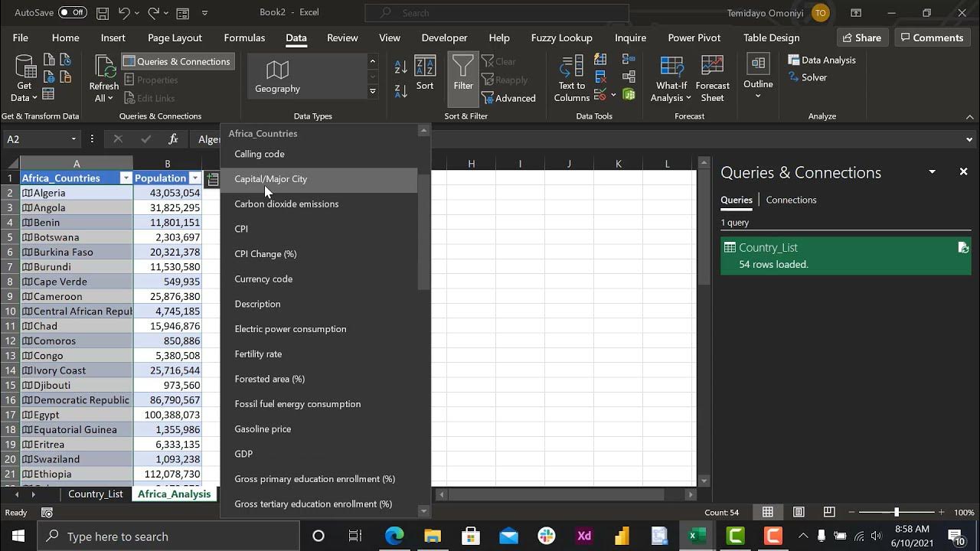Viewport: 980px width, 551px height.
Task: Click the Save icon in title bar
Action: (x=103, y=13)
